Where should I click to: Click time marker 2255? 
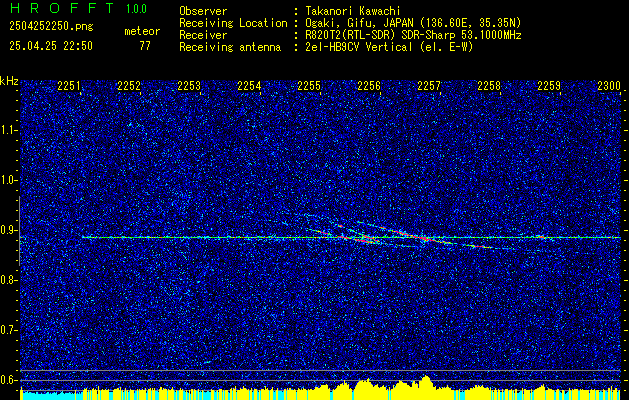point(309,86)
